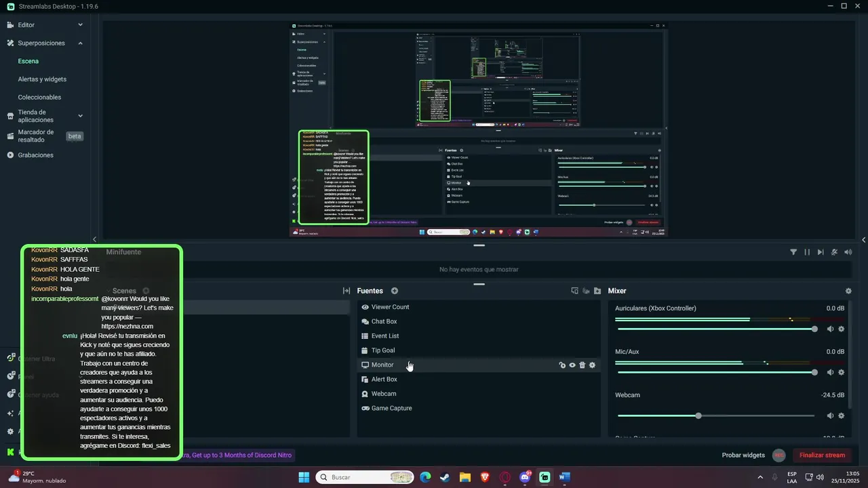
Task: Open the Mixer panel settings gear
Action: [x=848, y=291]
